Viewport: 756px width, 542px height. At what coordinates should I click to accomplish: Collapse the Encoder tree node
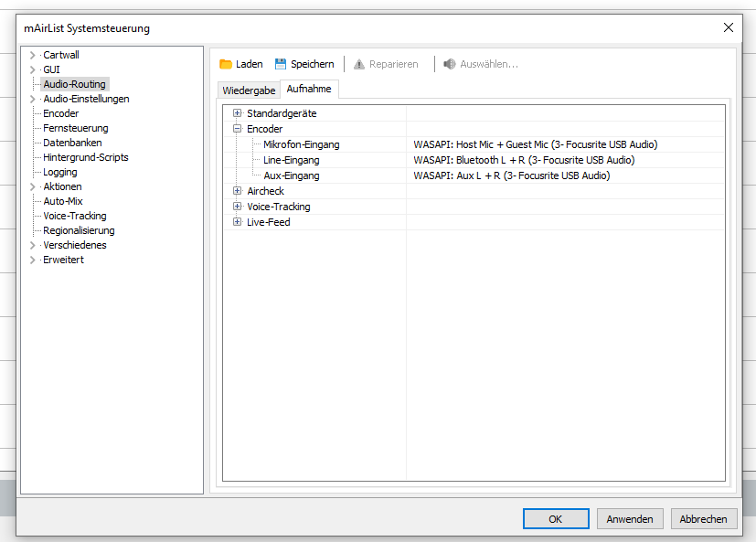[238, 129]
